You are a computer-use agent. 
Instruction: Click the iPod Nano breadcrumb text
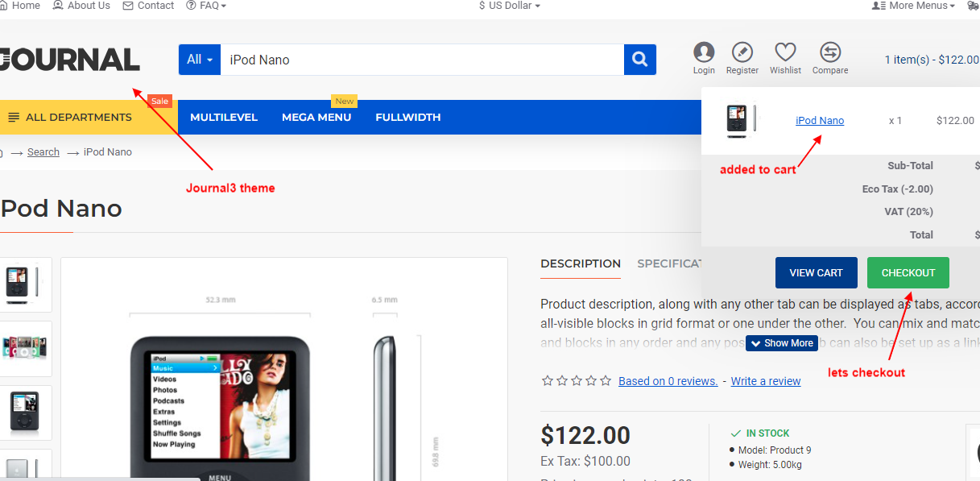click(108, 152)
